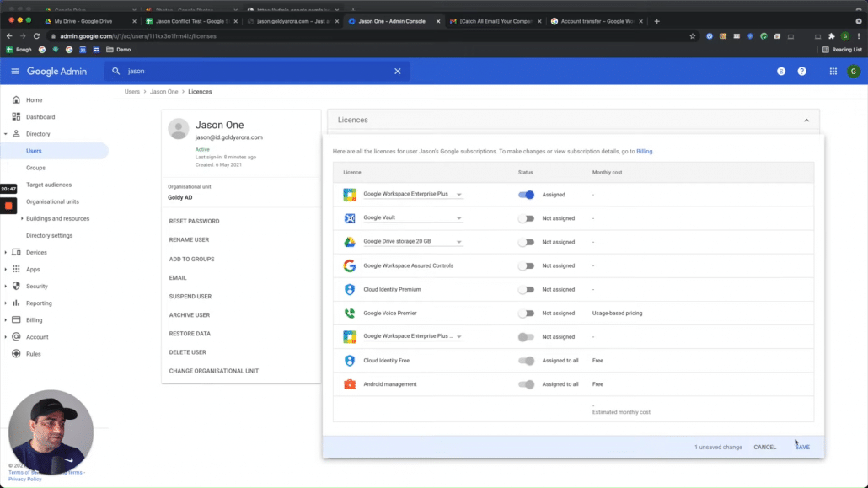The image size is (868, 488).
Task: Switch to the Account transfer tab
Action: tap(596, 21)
